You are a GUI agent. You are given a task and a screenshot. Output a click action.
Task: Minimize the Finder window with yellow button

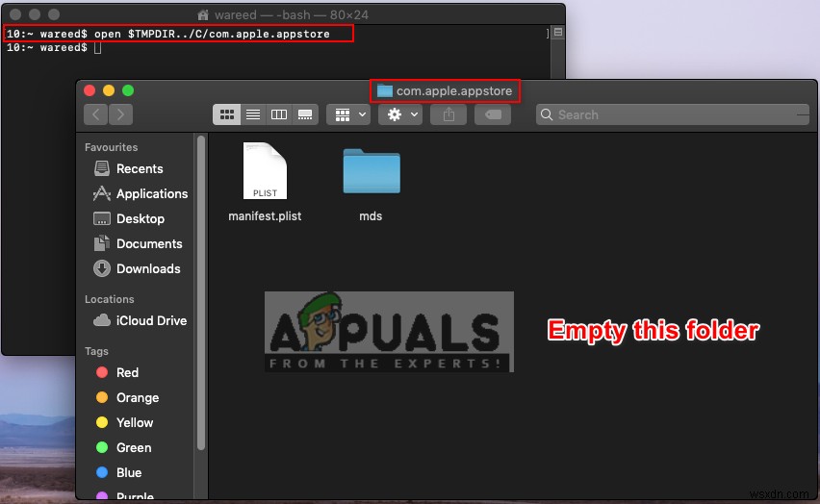[x=109, y=90]
